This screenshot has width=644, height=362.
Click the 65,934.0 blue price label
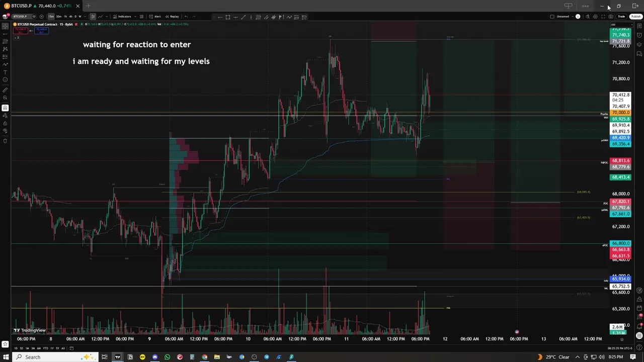click(620, 279)
